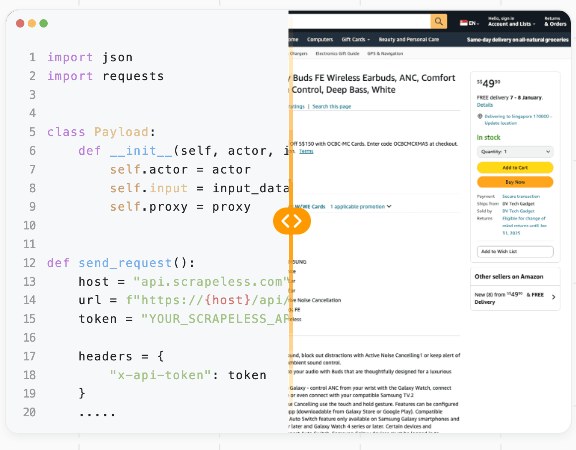Click Eligible for change of mind returns link
The height and width of the screenshot is (450, 576).
(524, 226)
